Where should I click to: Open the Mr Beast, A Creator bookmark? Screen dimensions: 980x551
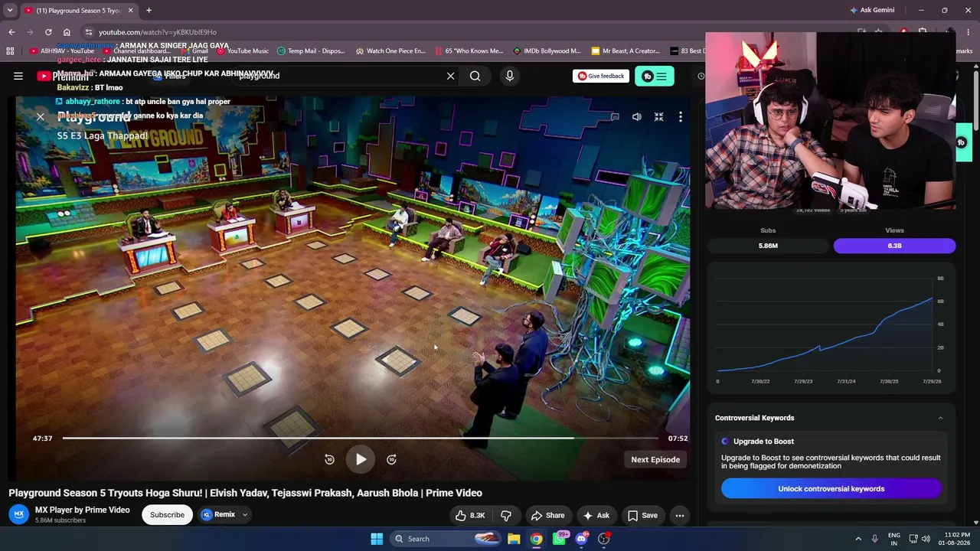pyautogui.click(x=626, y=51)
